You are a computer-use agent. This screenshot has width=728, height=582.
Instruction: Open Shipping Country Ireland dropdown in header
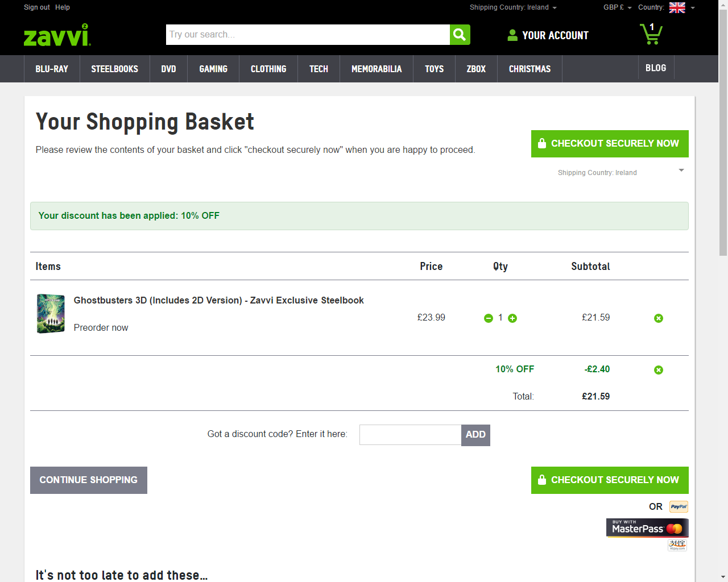coord(513,7)
